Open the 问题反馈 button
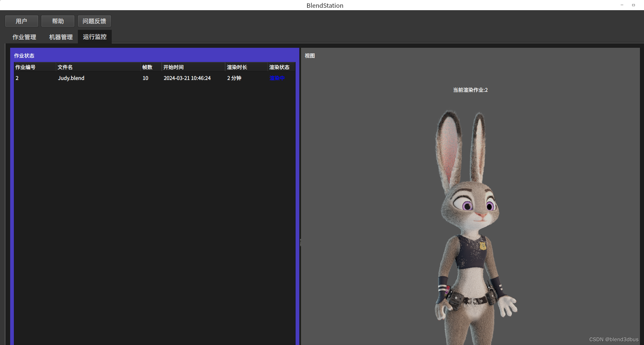The width and height of the screenshot is (644, 345). point(94,21)
